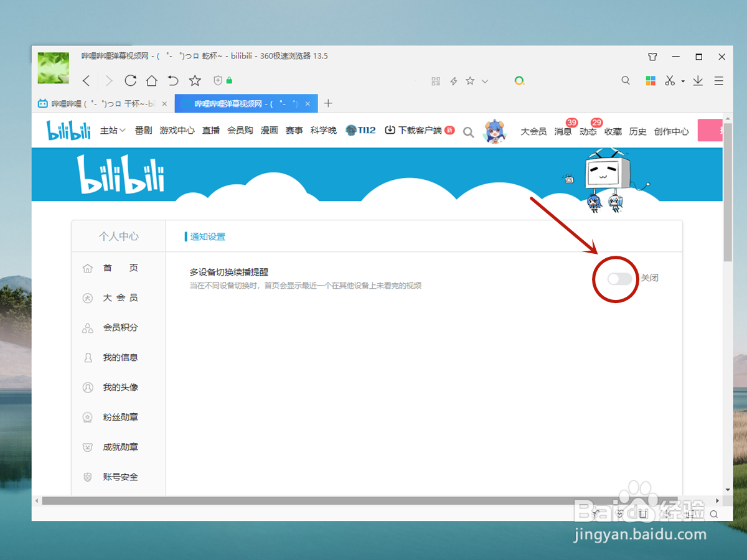This screenshot has height=560, width=747.
Task: Open 科学晚 in the navigation bar
Action: pyautogui.click(x=324, y=131)
